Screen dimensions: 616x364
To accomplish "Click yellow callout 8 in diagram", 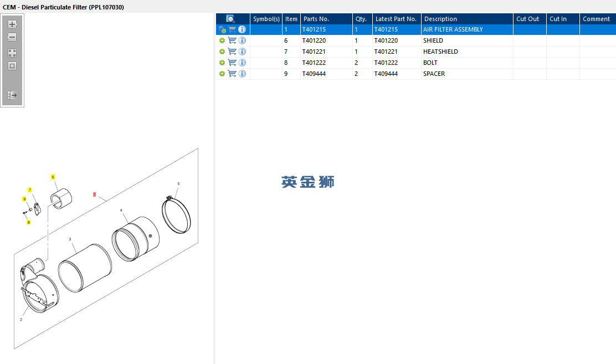I will coord(28,223).
